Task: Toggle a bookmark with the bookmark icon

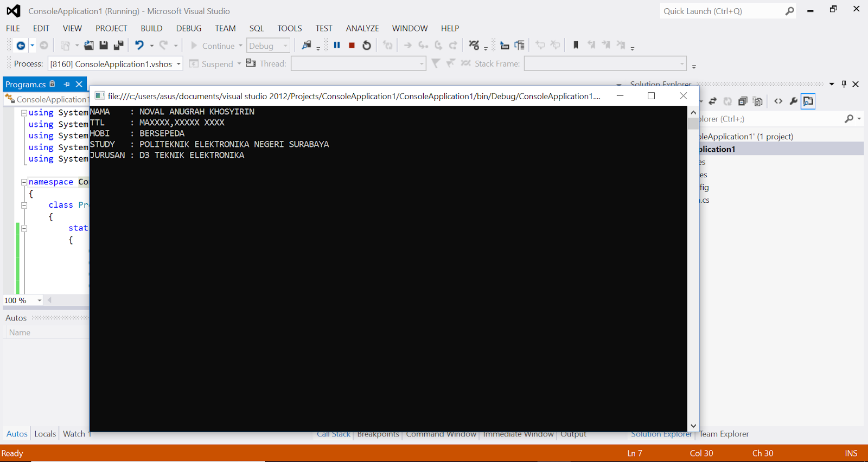Action: [576, 46]
